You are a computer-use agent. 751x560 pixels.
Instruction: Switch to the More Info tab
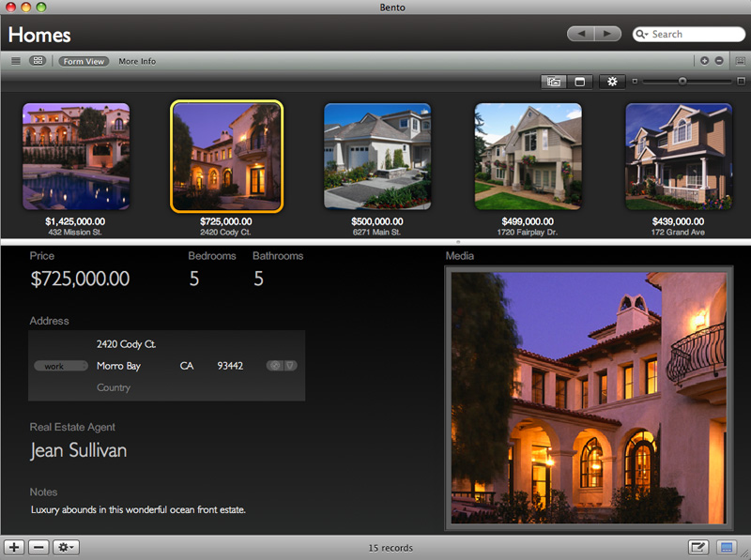tap(137, 61)
